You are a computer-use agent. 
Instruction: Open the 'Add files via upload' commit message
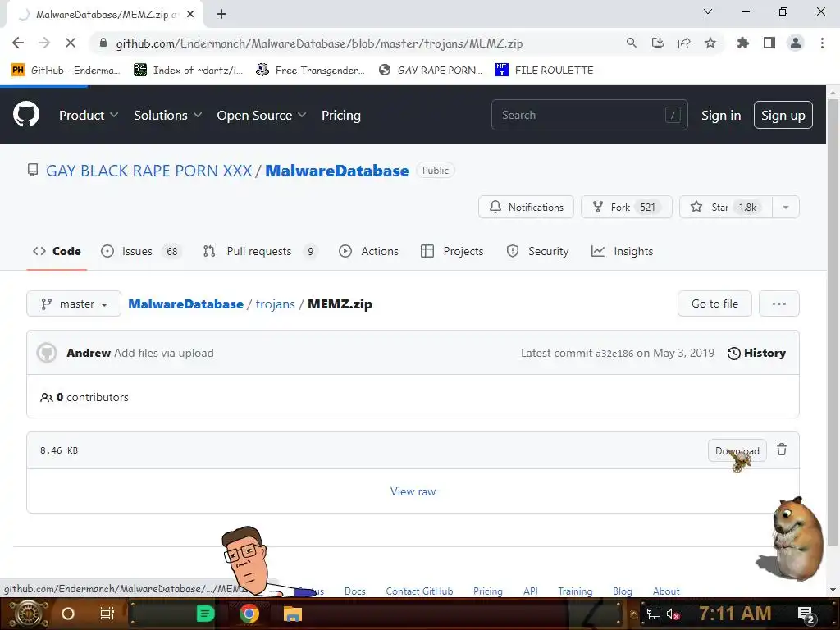click(163, 353)
